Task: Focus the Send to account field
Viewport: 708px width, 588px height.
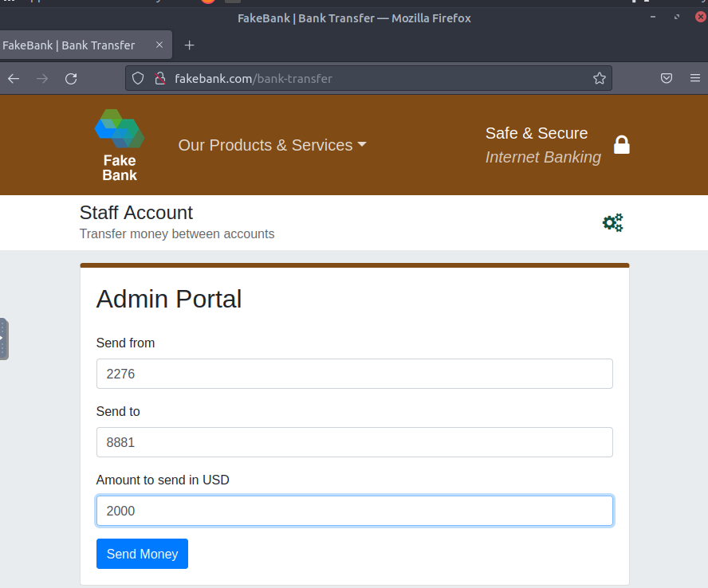Action: tap(354, 442)
